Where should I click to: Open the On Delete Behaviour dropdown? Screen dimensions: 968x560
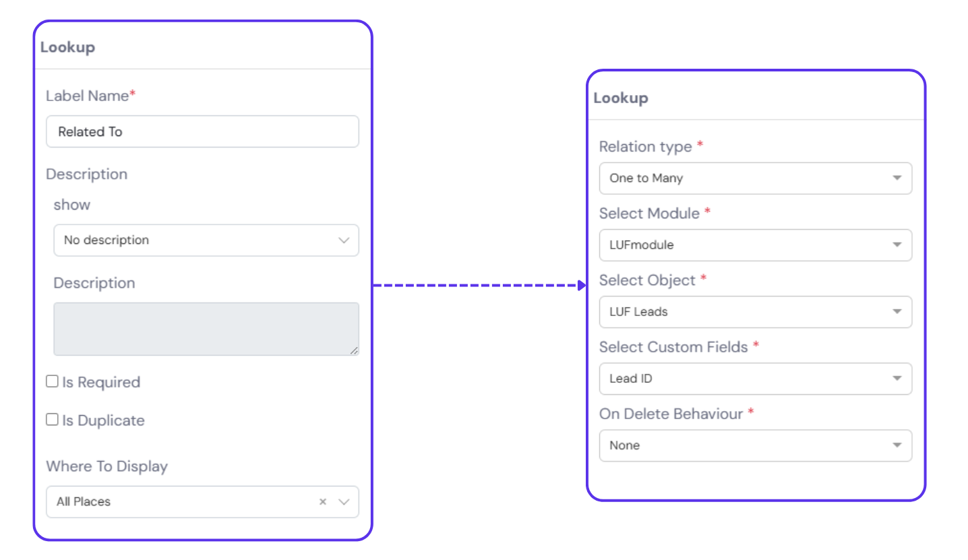coord(755,445)
